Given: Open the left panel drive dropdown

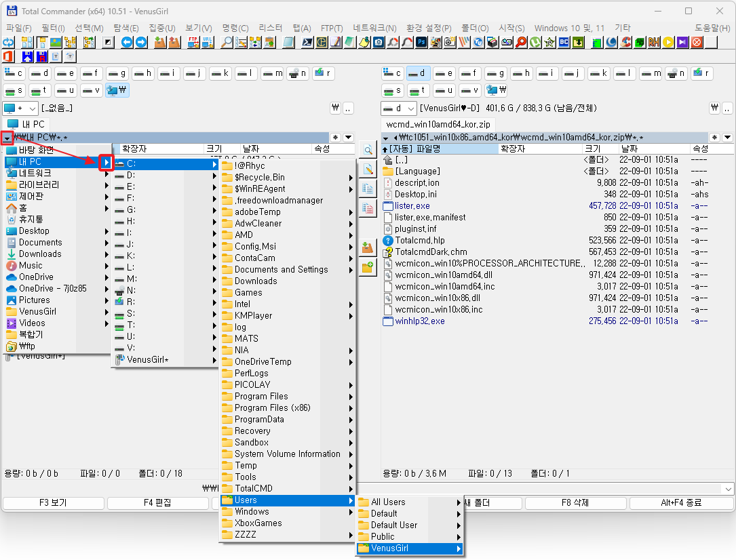Looking at the screenshot, I should tap(20, 108).
